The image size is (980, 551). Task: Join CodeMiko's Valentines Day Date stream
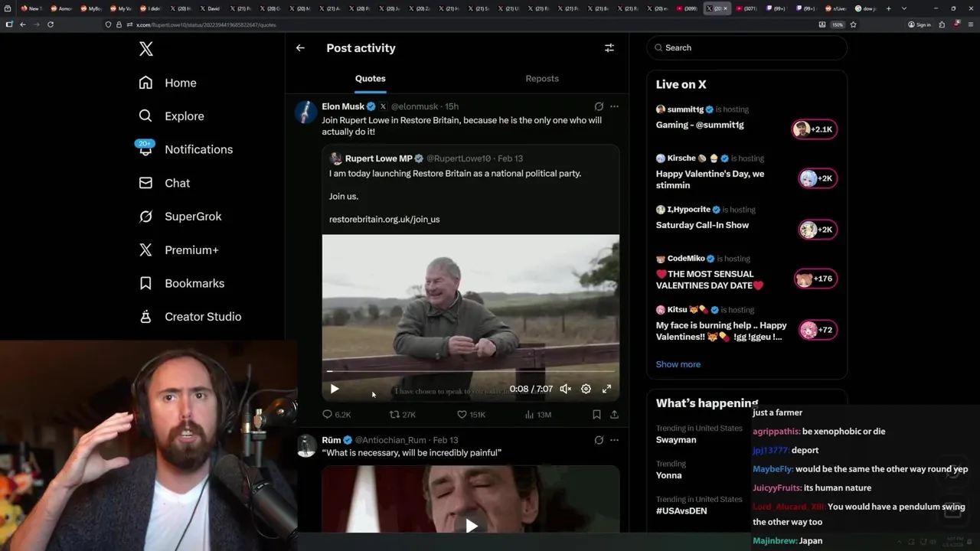pos(710,279)
